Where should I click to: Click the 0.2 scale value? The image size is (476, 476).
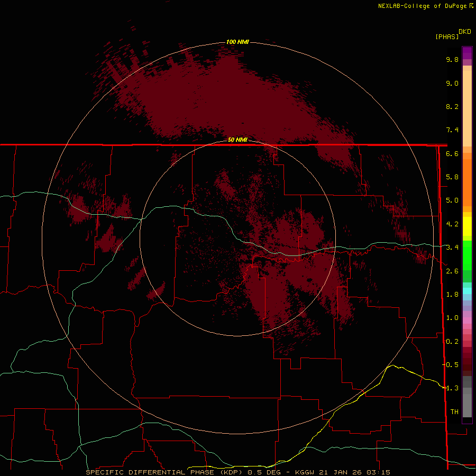[452, 342]
